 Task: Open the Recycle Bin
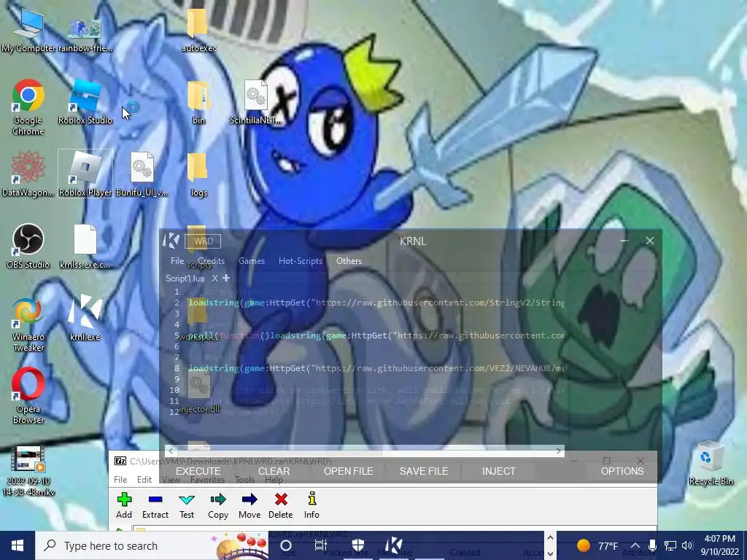[x=711, y=463]
